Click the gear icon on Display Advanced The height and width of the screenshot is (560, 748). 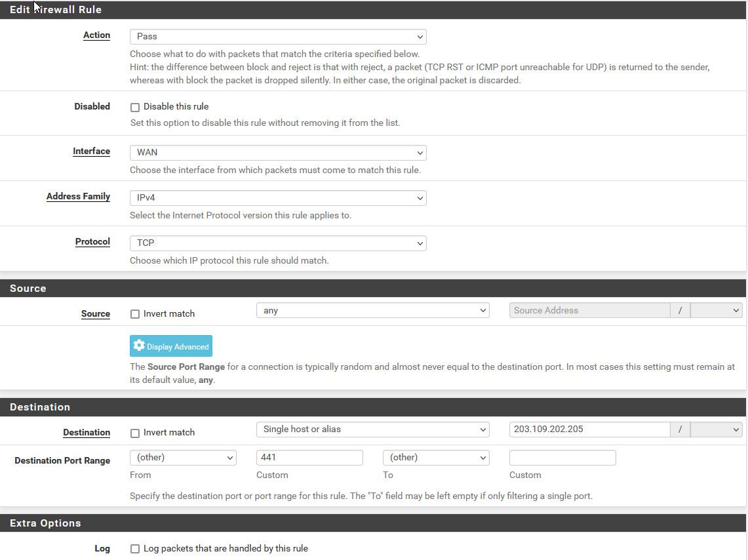pos(139,346)
